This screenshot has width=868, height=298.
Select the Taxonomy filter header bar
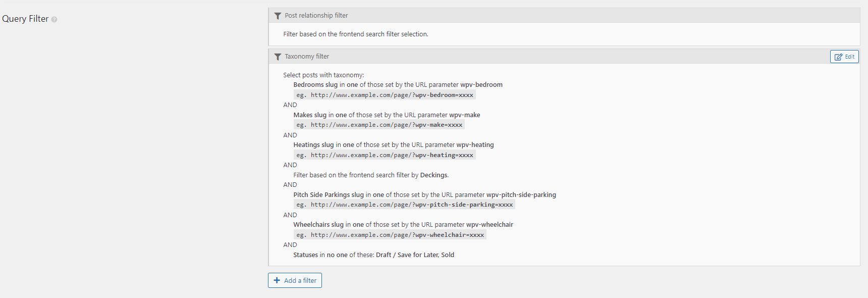[x=564, y=57]
